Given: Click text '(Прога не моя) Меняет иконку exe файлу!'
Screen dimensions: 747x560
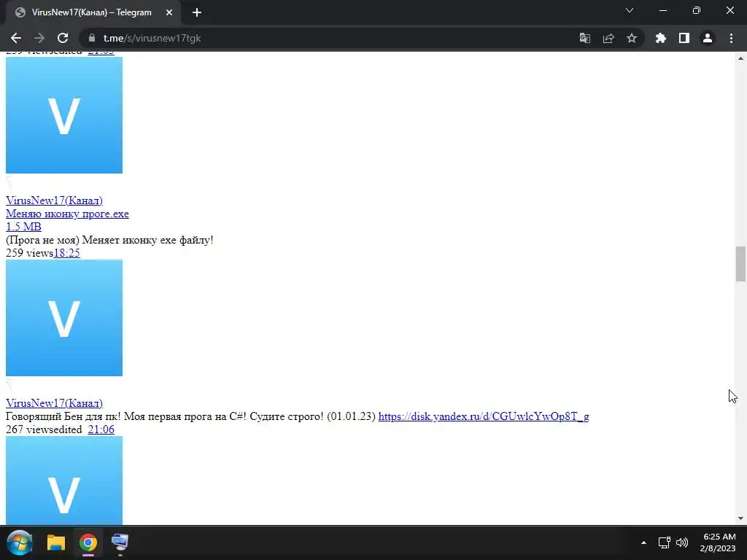Looking at the screenshot, I should [x=109, y=240].
